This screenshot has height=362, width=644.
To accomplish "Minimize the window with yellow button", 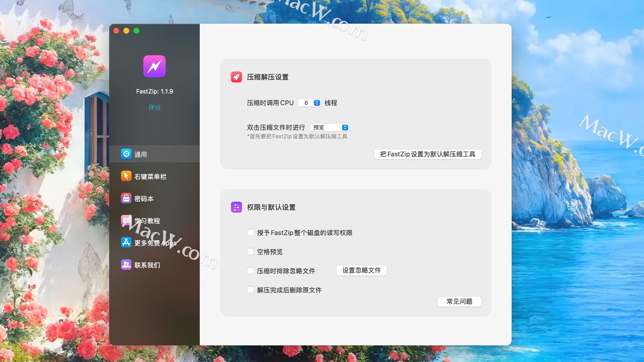I will pyautogui.click(x=126, y=31).
